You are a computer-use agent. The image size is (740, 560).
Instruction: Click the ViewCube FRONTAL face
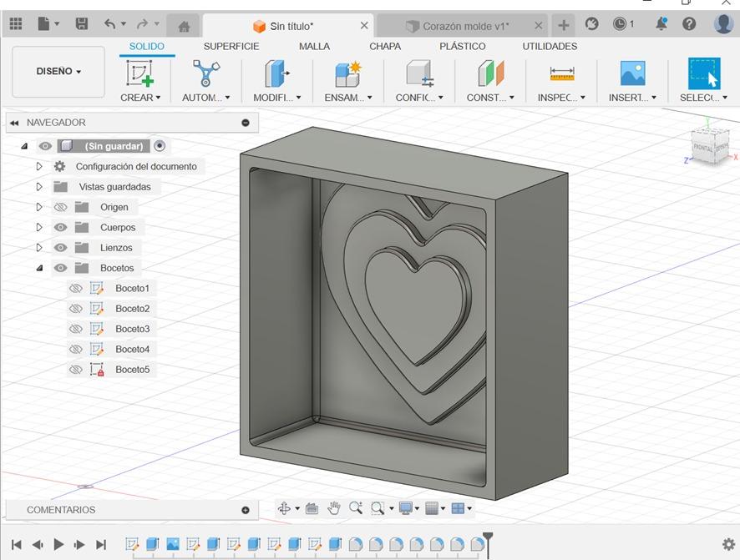point(703,149)
